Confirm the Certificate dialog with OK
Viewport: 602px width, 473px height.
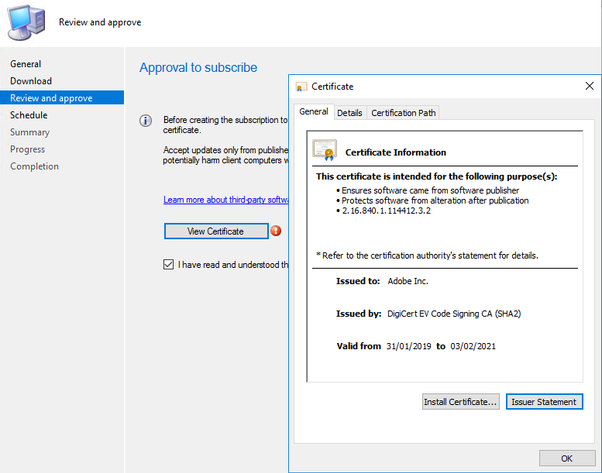pyautogui.click(x=567, y=458)
